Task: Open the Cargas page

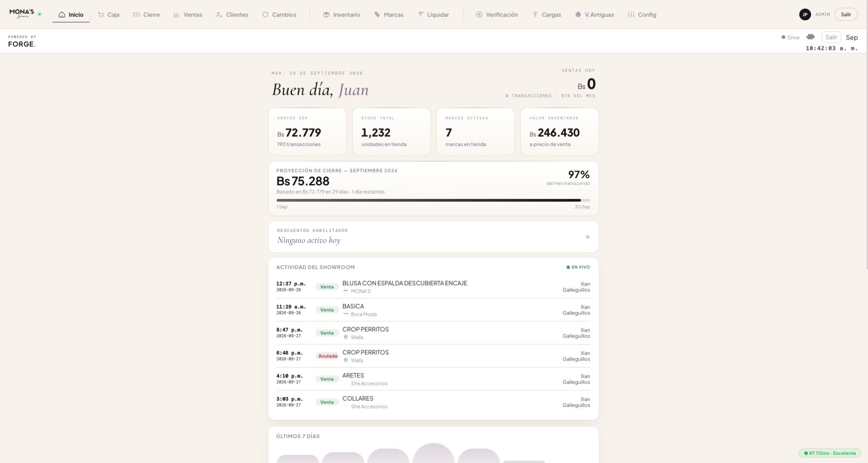Action: tap(547, 14)
